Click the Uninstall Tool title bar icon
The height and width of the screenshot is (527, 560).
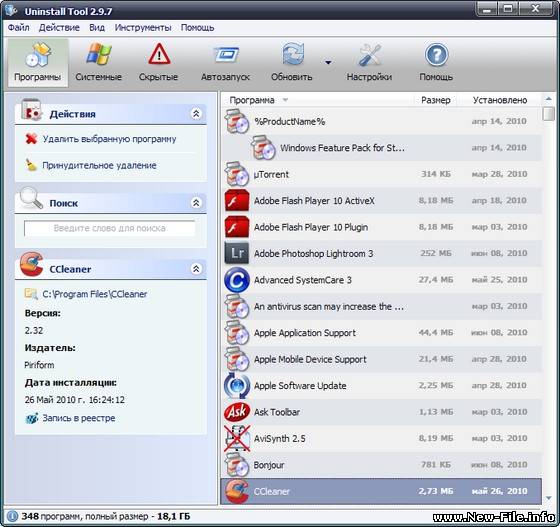point(11,10)
